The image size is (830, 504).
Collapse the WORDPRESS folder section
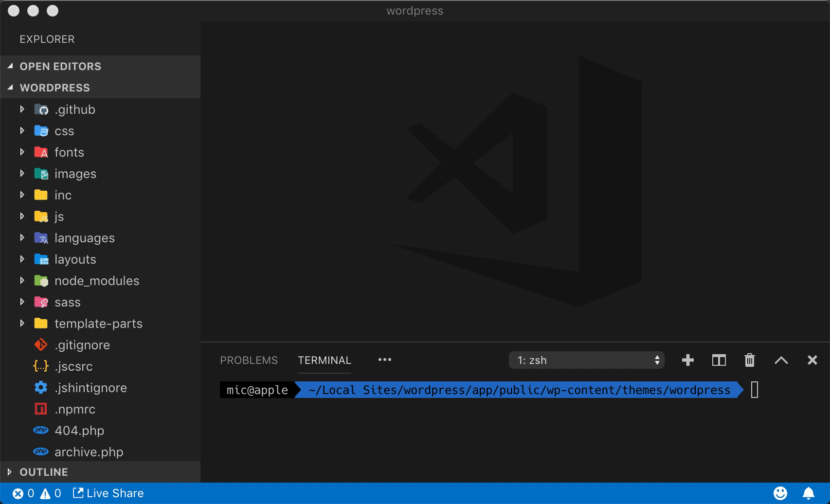coord(100,88)
